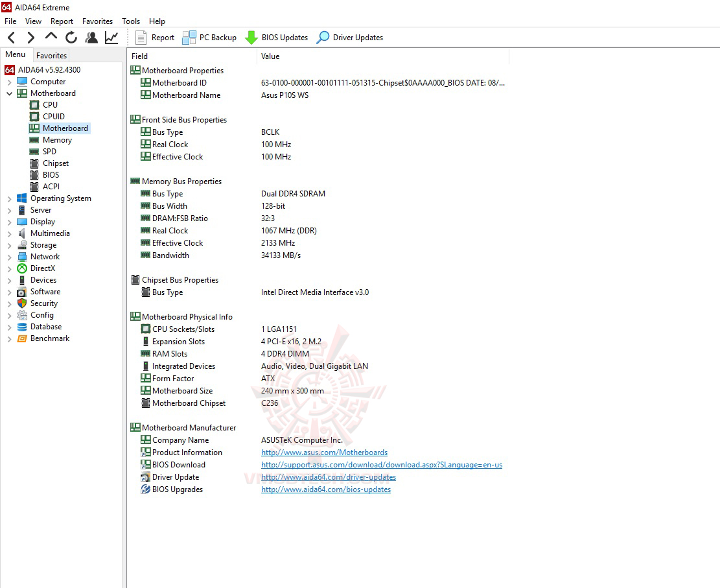The width and height of the screenshot is (720, 588).
Task: Select the Integrated Devices row
Action: point(318,366)
